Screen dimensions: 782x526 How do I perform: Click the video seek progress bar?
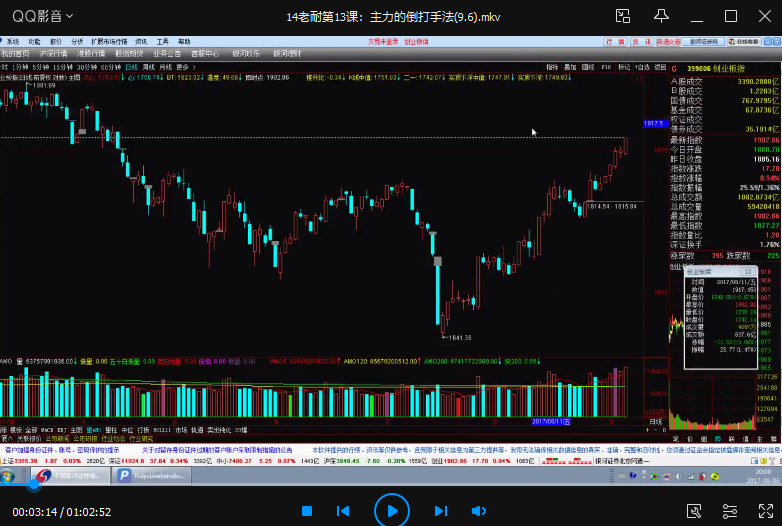coord(400,488)
